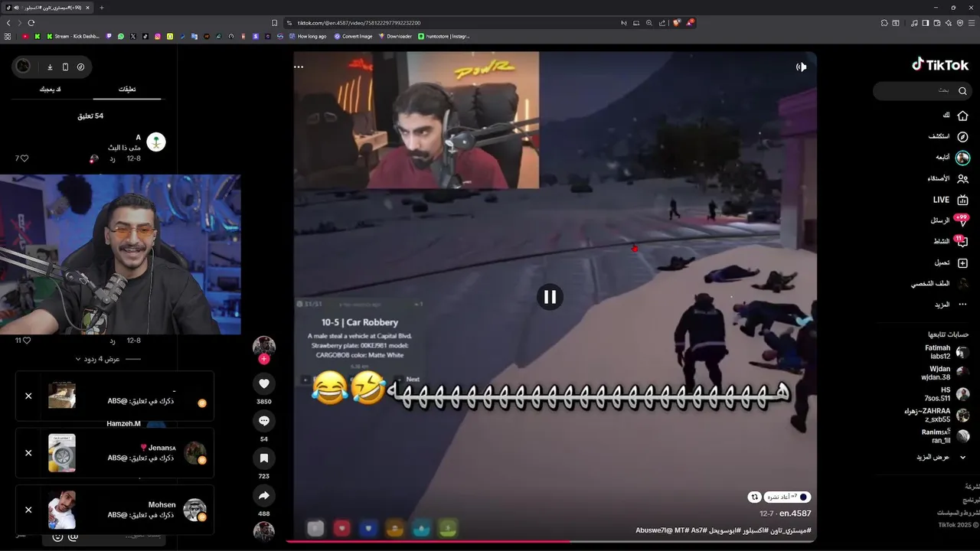This screenshot has width=980, height=551.
Task: Toggle the browser sidebar panel icon
Action: (926, 23)
